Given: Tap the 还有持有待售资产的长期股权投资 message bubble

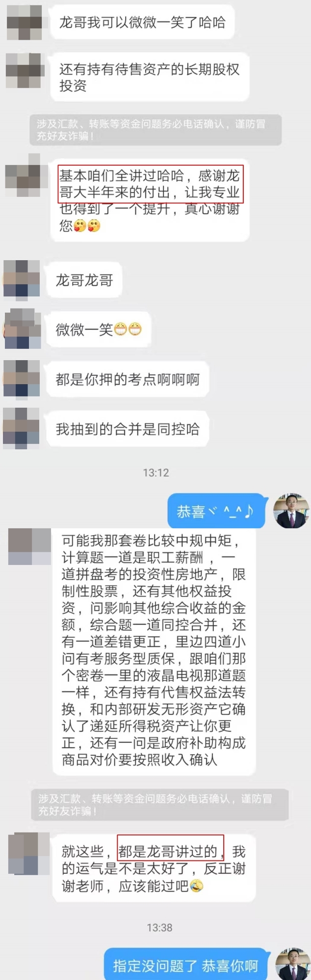Looking at the screenshot, I should point(150,77).
